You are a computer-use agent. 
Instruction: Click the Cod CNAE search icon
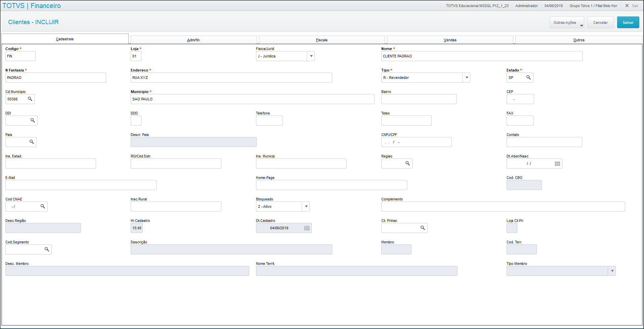[x=43, y=206]
